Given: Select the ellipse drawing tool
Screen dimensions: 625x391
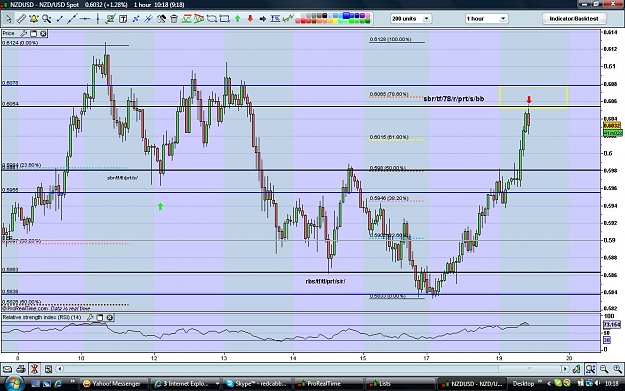Looking at the screenshot, I should [212, 19].
